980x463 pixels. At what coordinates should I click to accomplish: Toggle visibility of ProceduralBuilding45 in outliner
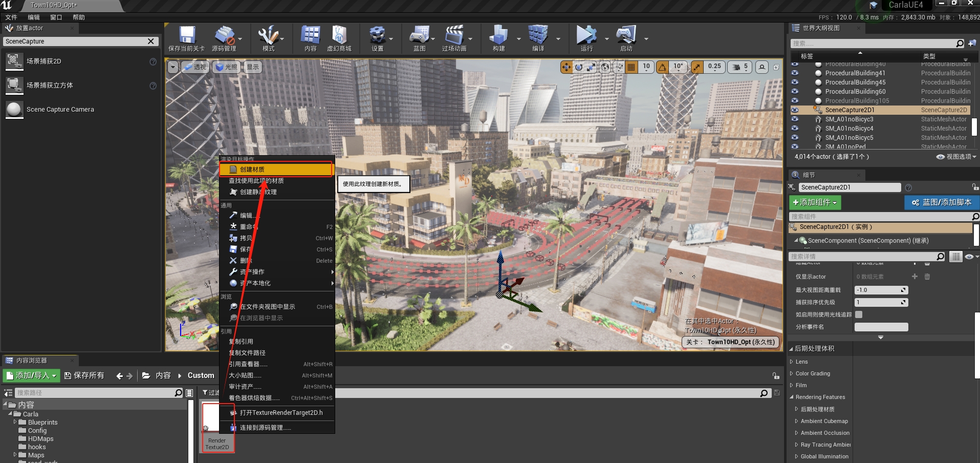[795, 82]
